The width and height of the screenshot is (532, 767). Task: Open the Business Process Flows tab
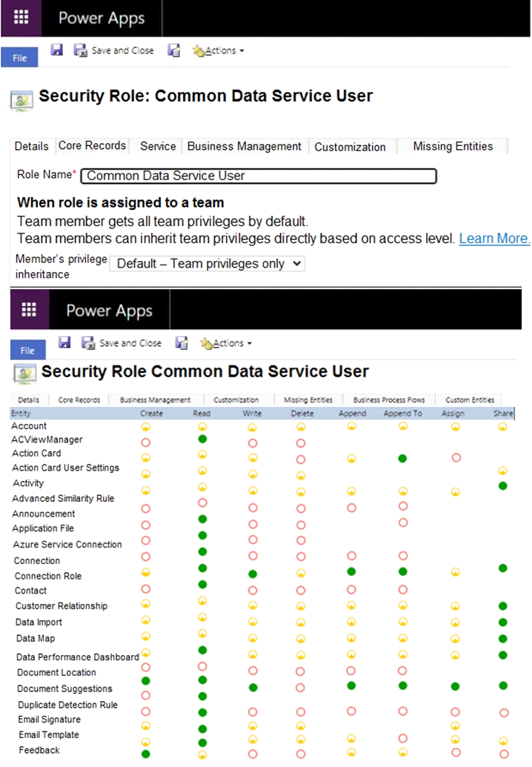tap(389, 399)
